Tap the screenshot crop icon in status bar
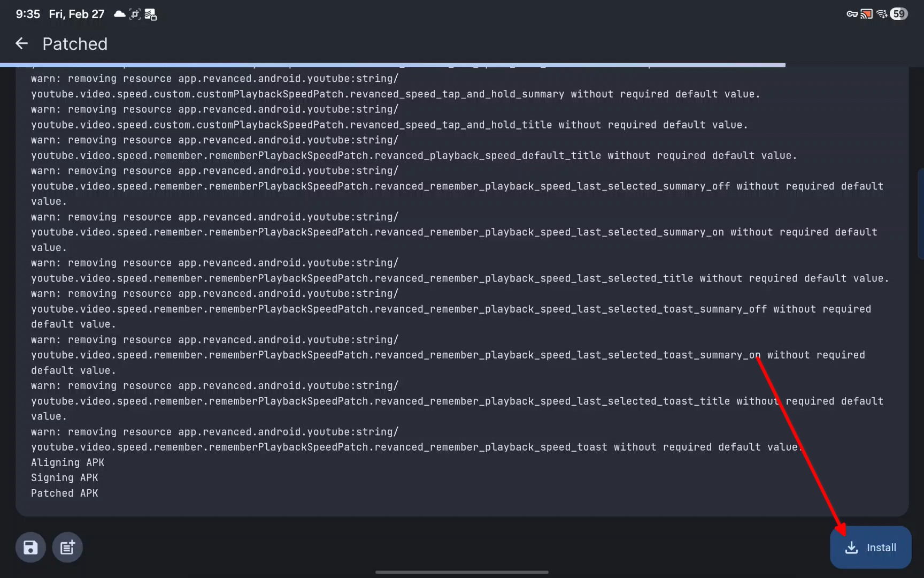This screenshot has width=924, height=578. click(135, 14)
